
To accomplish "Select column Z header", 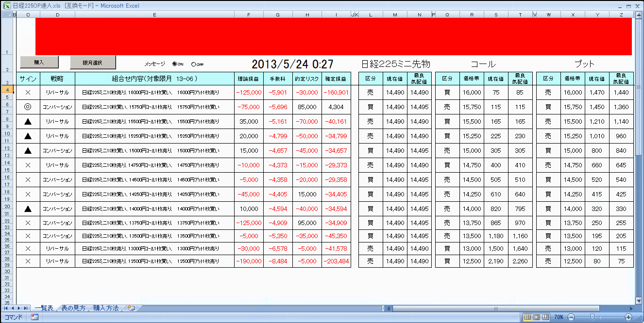I will [621, 15].
